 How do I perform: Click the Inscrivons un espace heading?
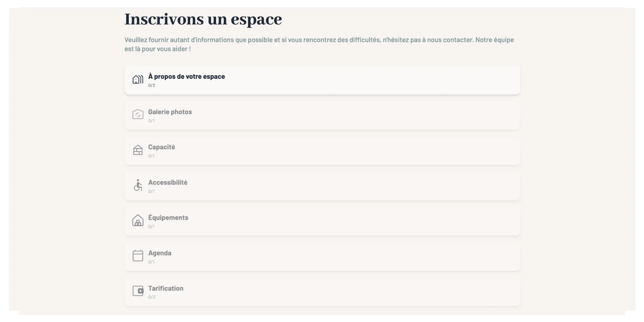[x=203, y=19]
